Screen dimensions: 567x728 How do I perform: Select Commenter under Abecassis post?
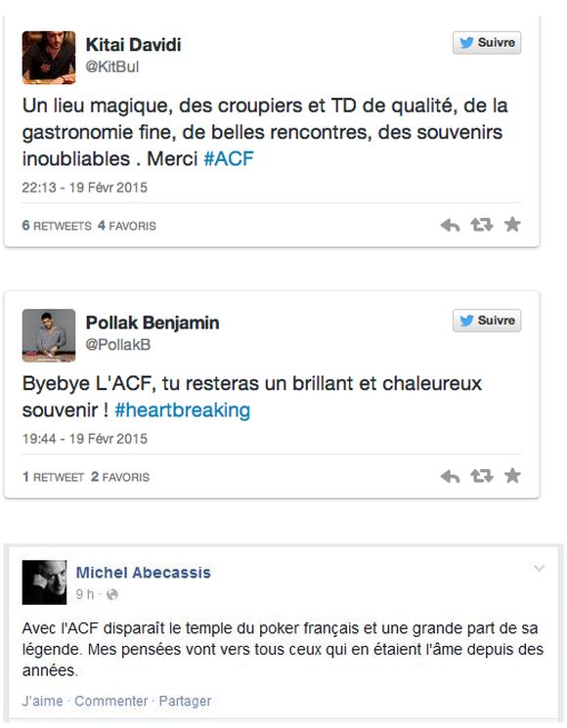111,701
